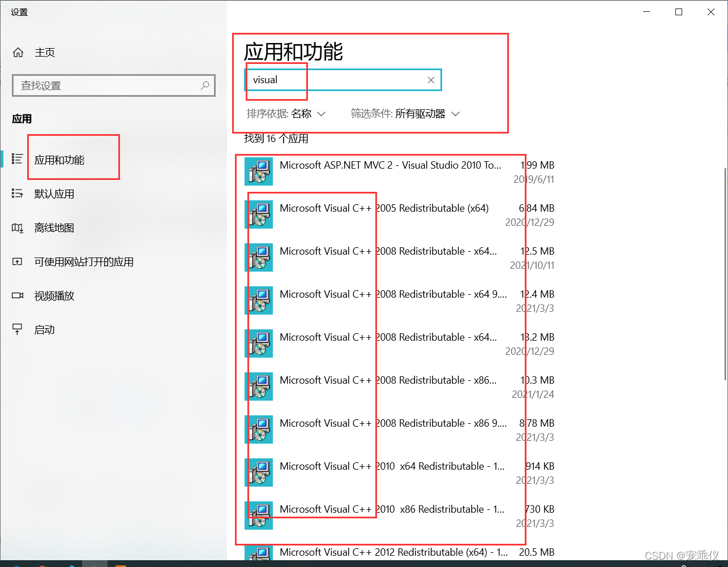This screenshot has height=567, width=728.
Task: Go to the 主页 home icon
Action: (18, 53)
